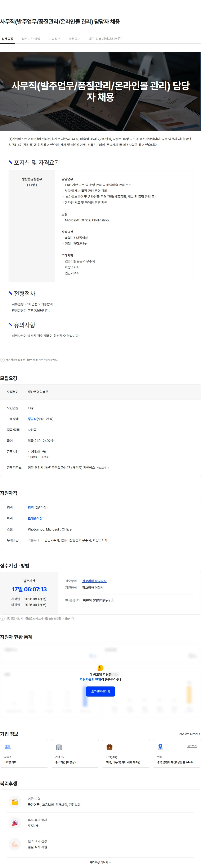The width and height of the screenshot is (201, 868).
Task: Click the hero banner image
Action: pyautogui.click(x=100, y=91)
